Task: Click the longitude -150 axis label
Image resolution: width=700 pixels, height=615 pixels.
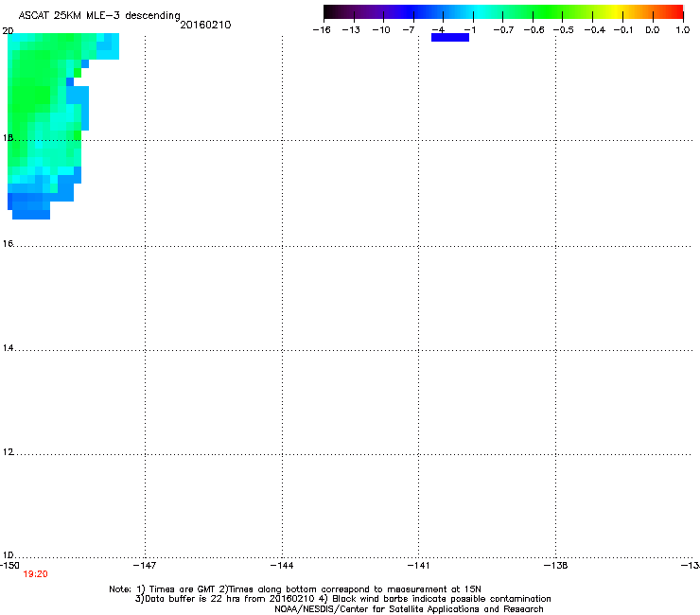Action: pyautogui.click(x=9, y=565)
